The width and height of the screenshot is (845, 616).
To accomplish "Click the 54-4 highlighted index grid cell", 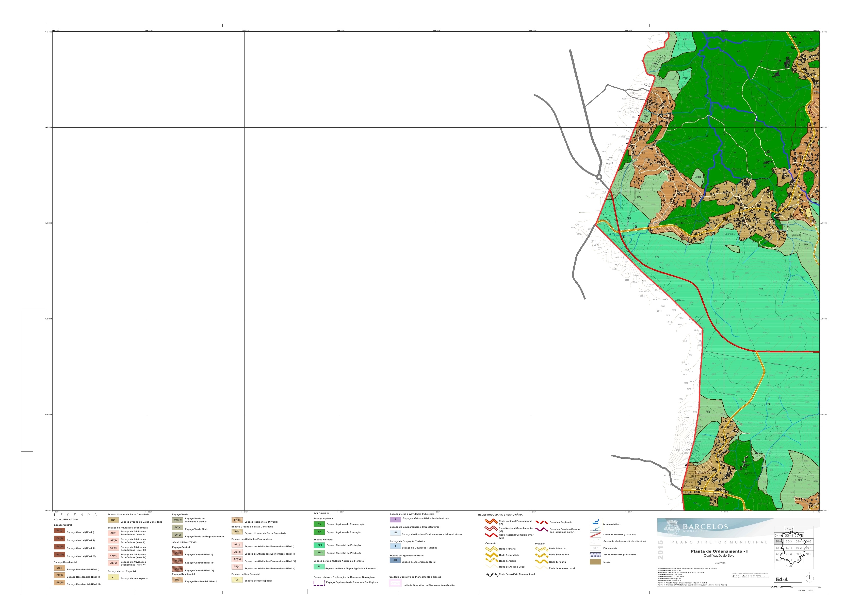I will (x=779, y=541).
